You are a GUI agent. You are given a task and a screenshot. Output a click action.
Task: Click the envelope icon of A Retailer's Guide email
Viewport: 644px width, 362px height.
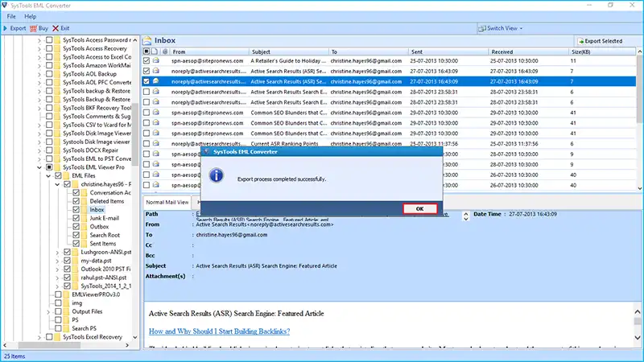coord(156,60)
